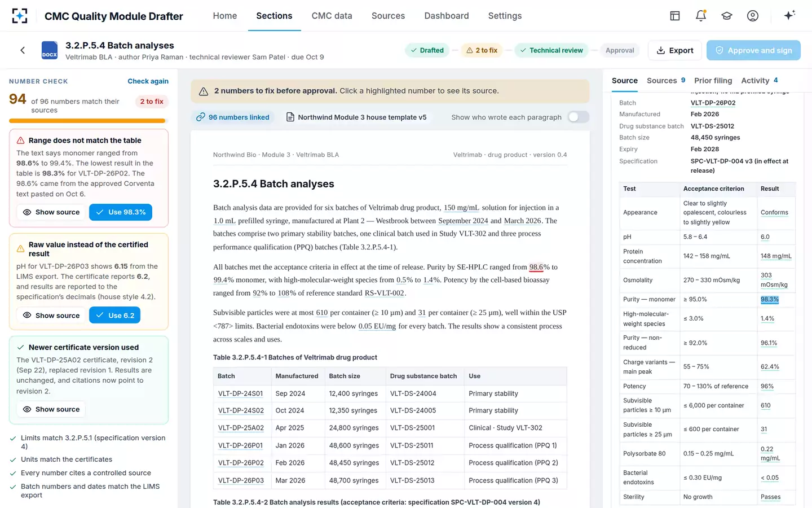The height and width of the screenshot is (508, 812).
Task: Click the red 2 to fix badge in Number Check
Action: pos(152,102)
